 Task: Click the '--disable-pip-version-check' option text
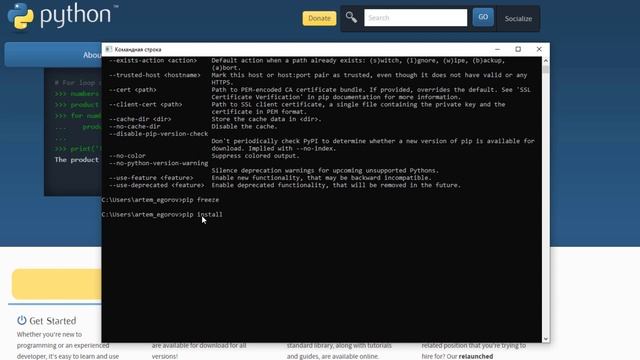[x=158, y=134]
